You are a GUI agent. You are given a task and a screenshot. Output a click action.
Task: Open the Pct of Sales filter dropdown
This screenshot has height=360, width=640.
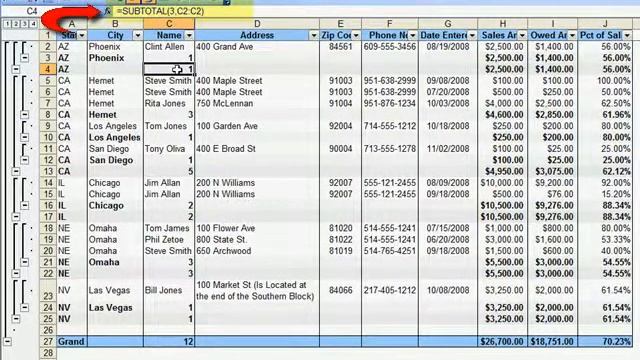point(627,36)
